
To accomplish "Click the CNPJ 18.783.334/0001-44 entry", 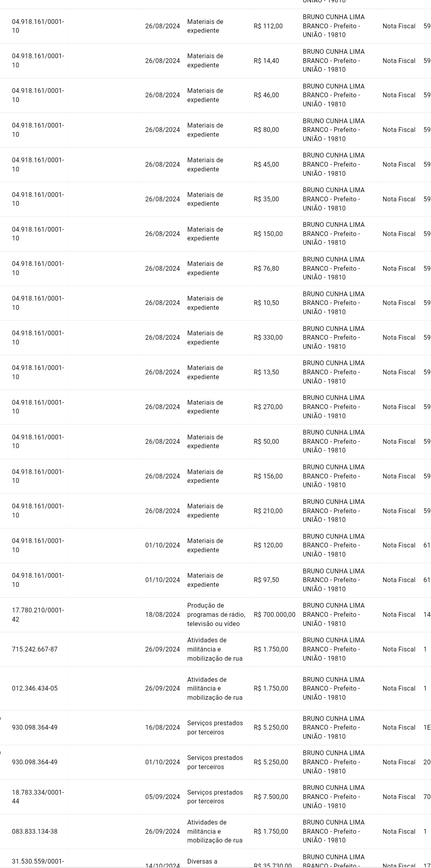I will 38,797.
